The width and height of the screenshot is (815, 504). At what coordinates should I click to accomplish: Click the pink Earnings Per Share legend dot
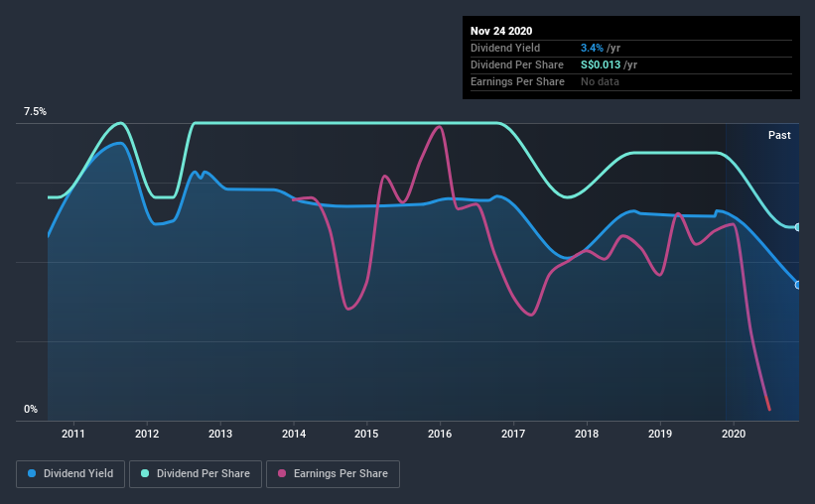pyautogui.click(x=282, y=473)
